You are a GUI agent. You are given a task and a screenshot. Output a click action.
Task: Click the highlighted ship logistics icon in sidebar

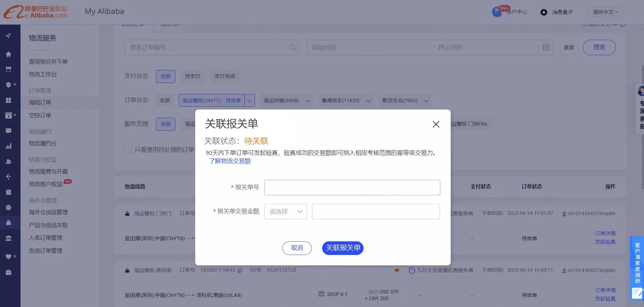(x=8, y=223)
